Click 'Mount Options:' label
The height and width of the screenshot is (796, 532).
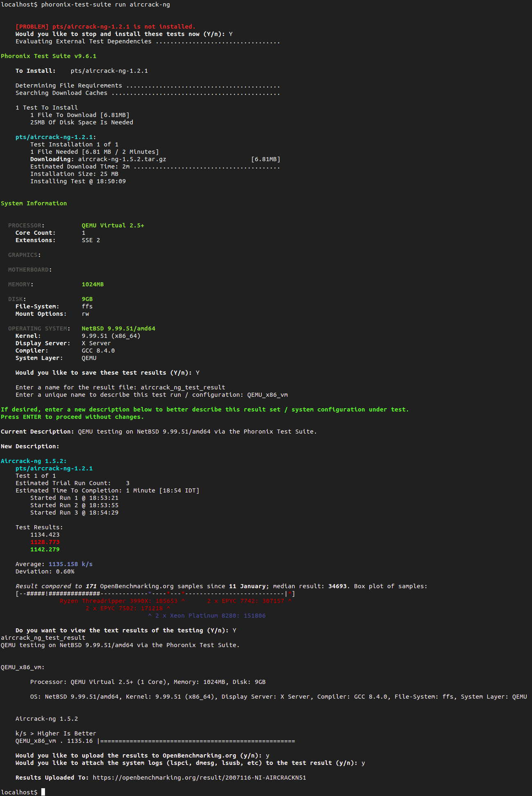click(41, 314)
